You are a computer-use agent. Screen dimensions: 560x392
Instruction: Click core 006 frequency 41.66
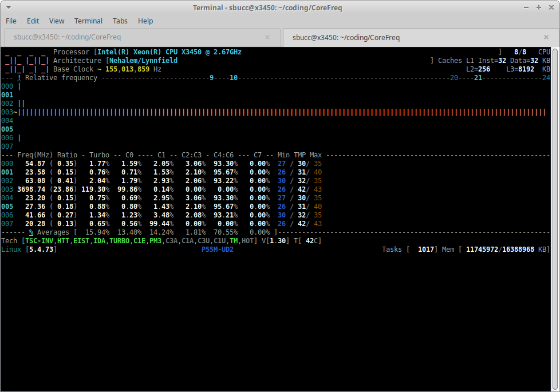[36, 215]
